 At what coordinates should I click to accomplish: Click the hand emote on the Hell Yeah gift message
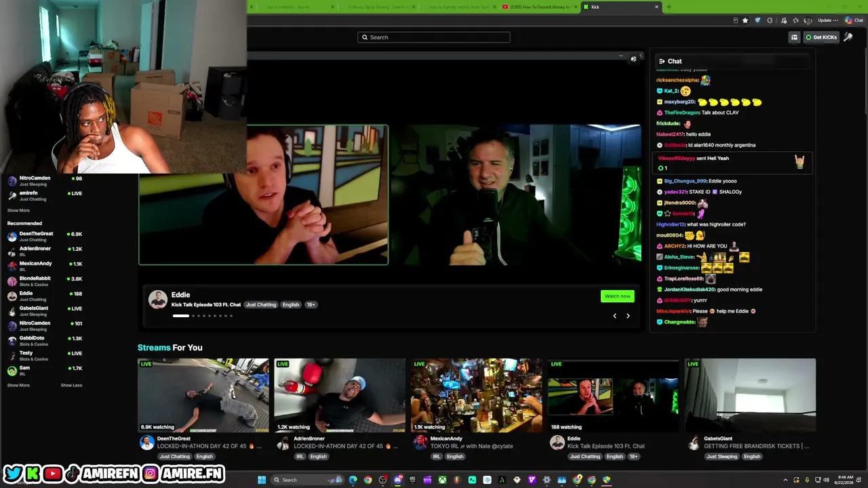(800, 161)
